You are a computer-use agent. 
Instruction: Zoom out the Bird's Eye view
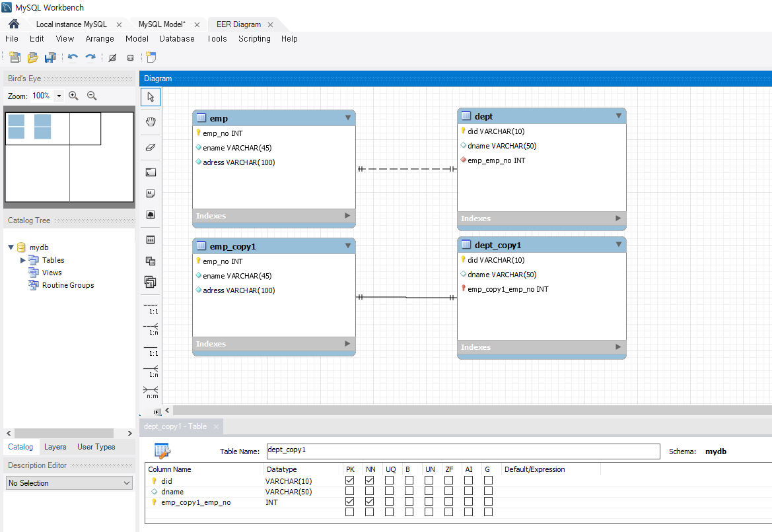pyautogui.click(x=92, y=96)
